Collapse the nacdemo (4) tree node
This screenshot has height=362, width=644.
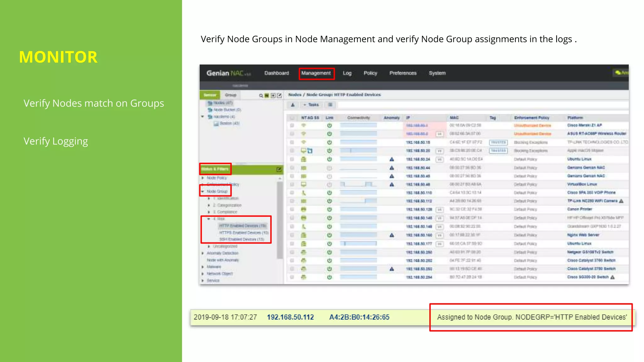(203, 117)
